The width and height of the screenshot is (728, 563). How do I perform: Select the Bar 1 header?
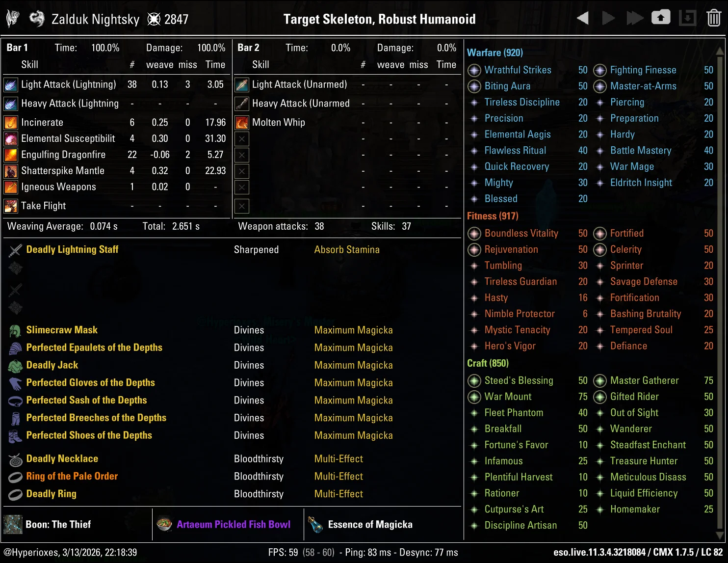(17, 48)
